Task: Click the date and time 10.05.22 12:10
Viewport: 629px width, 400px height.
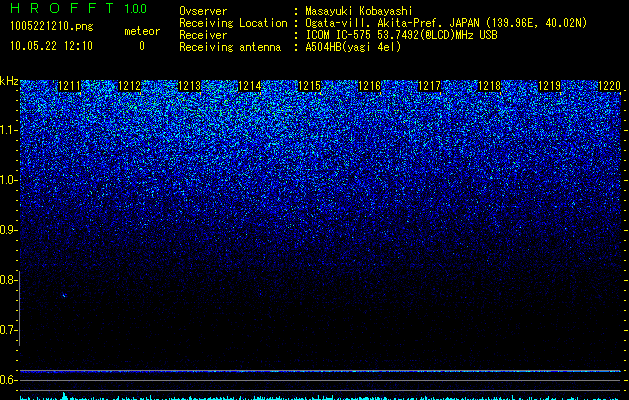Action: [x=51, y=46]
